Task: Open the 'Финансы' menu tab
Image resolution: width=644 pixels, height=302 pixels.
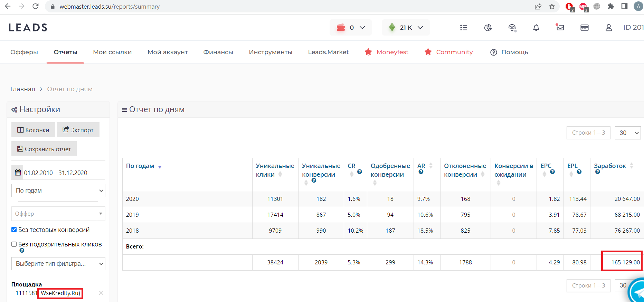Action: (218, 52)
